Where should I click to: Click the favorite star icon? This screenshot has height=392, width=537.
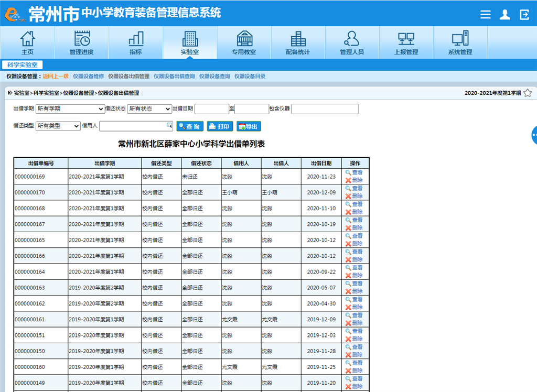click(528, 93)
